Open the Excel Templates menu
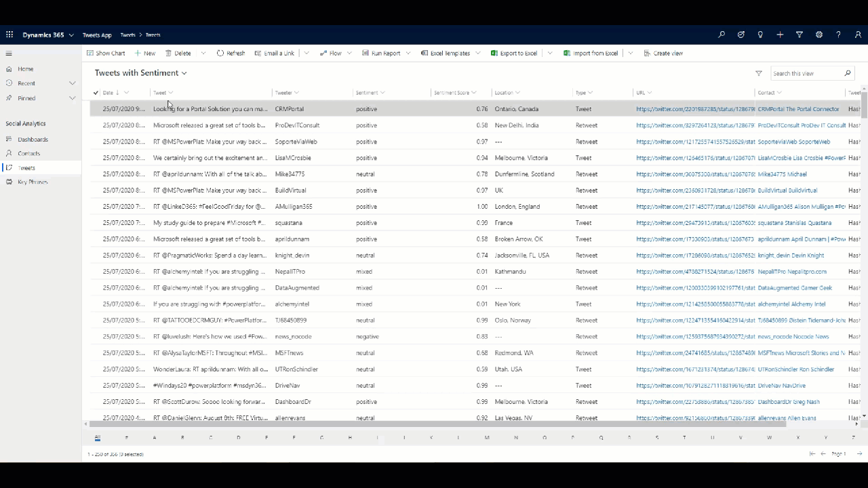868x488 pixels. click(x=450, y=53)
